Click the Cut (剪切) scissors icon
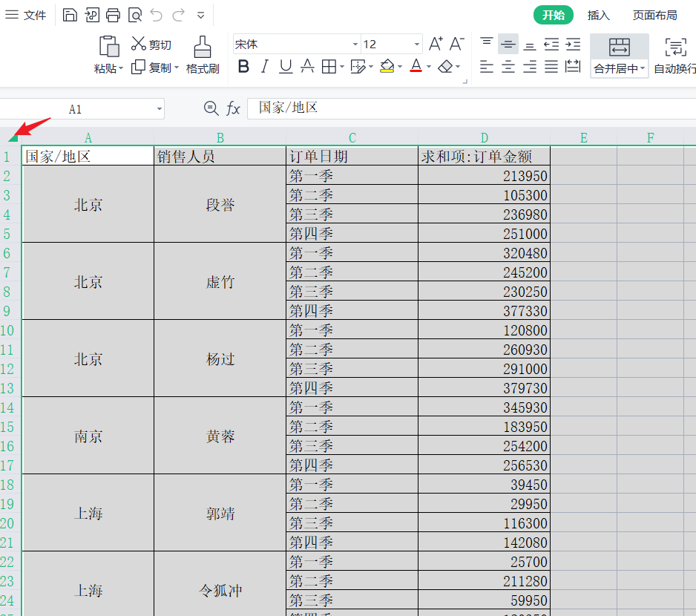This screenshot has height=616, width=696. pos(139,45)
